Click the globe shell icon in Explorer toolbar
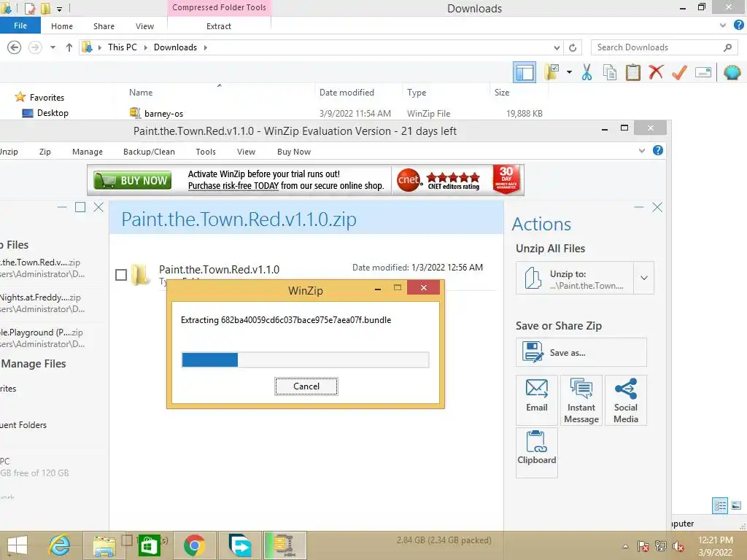 pos(732,72)
